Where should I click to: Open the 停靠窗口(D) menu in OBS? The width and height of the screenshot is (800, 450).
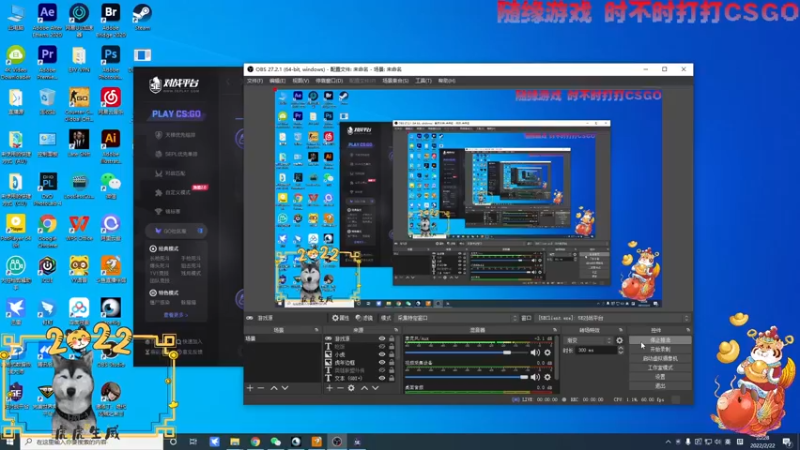[329, 81]
